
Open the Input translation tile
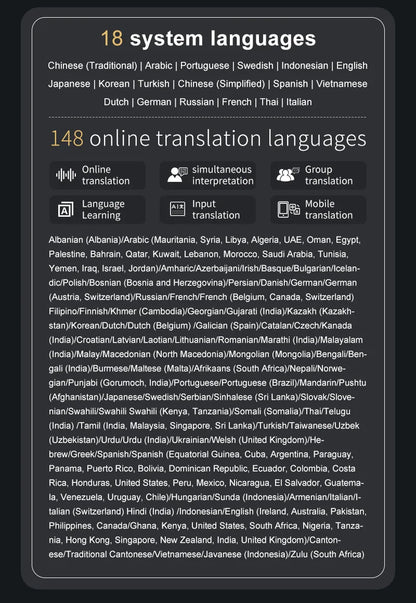pos(208,210)
